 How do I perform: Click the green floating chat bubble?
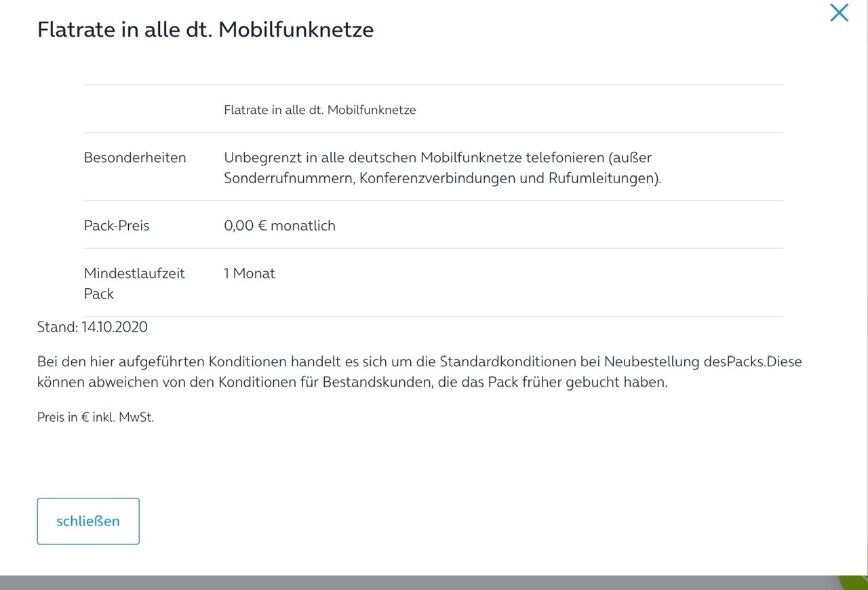pos(857,582)
